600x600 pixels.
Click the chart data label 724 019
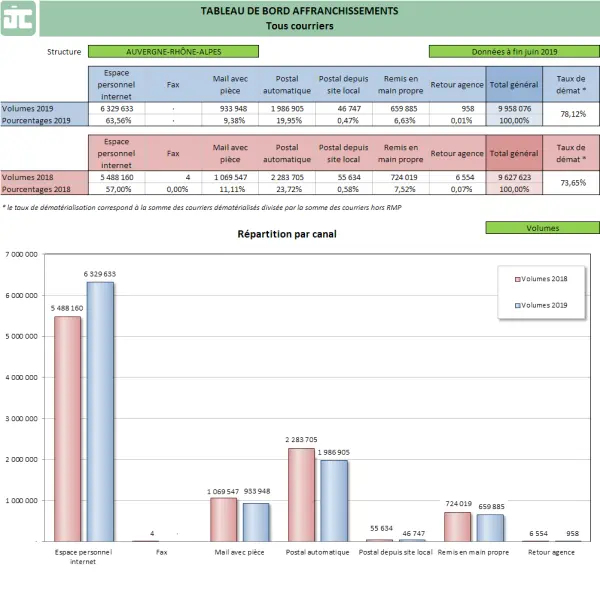point(458,504)
